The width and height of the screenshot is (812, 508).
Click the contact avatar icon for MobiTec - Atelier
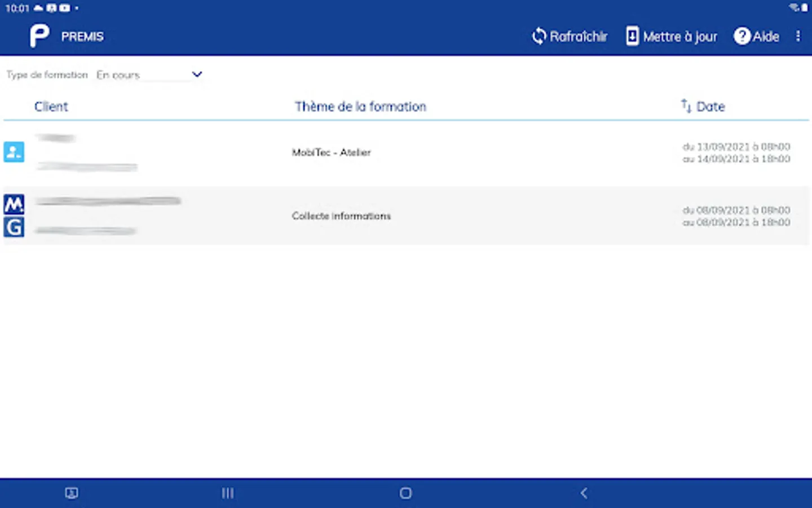click(x=14, y=152)
